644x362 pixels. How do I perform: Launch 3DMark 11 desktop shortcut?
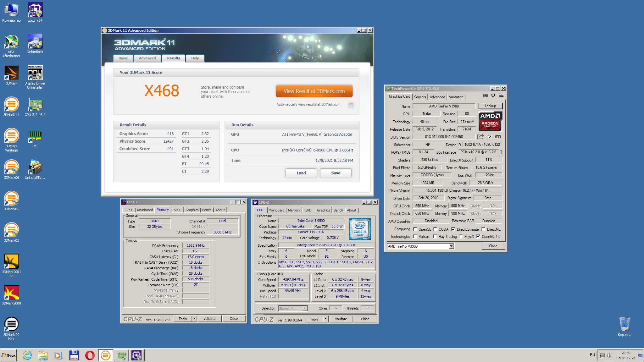click(11, 107)
